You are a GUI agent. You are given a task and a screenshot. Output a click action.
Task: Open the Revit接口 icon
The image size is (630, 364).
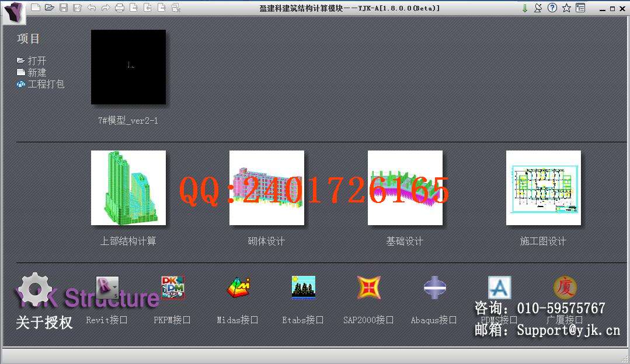click(107, 288)
